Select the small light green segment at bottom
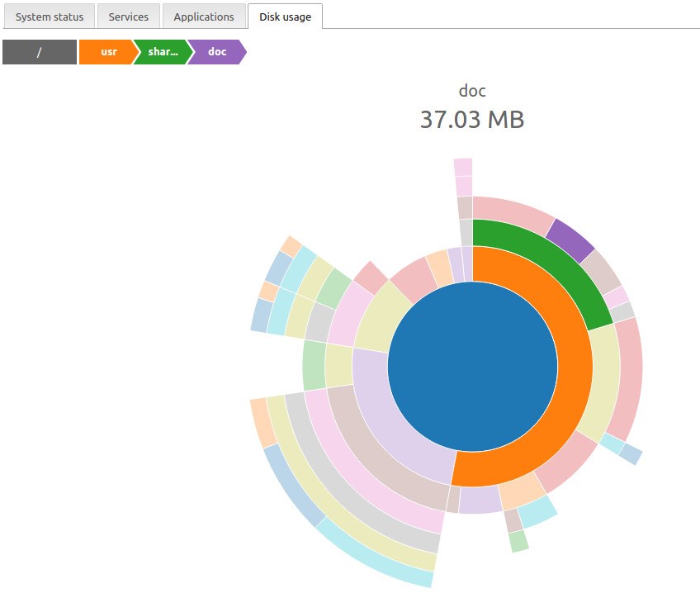 point(518,541)
